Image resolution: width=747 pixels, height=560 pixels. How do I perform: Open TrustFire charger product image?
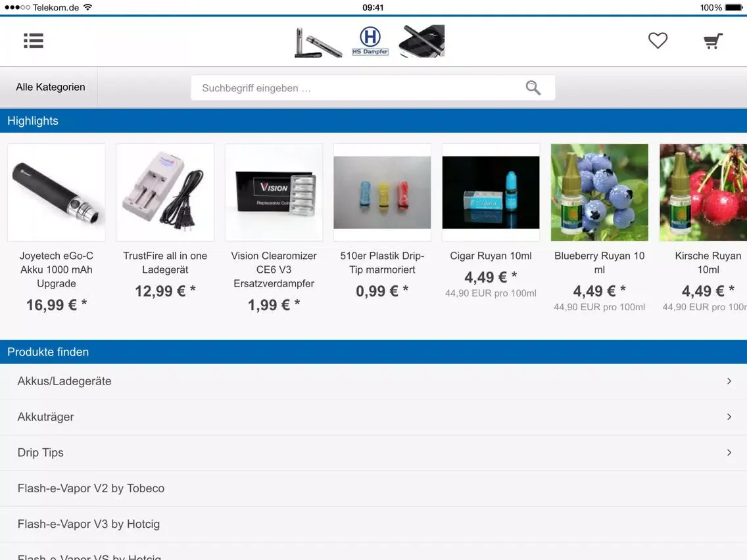pos(165,193)
